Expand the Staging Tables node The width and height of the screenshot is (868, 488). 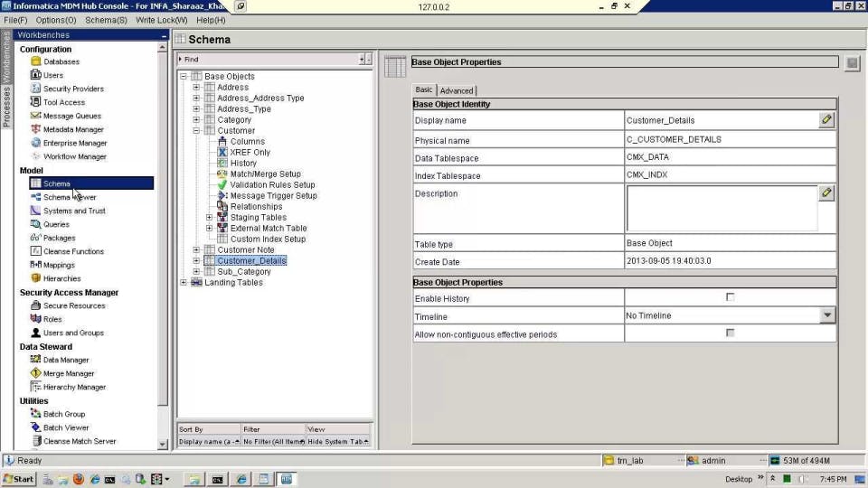coord(209,217)
